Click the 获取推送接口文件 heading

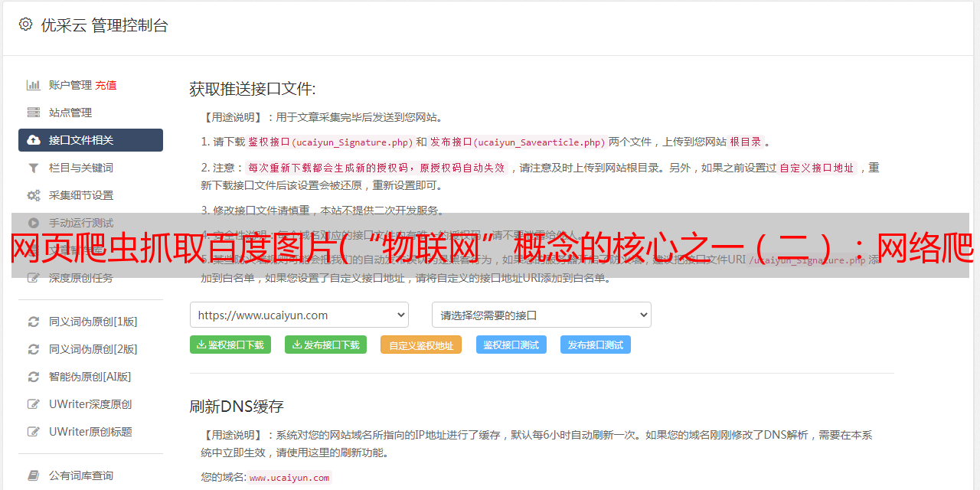(x=253, y=89)
